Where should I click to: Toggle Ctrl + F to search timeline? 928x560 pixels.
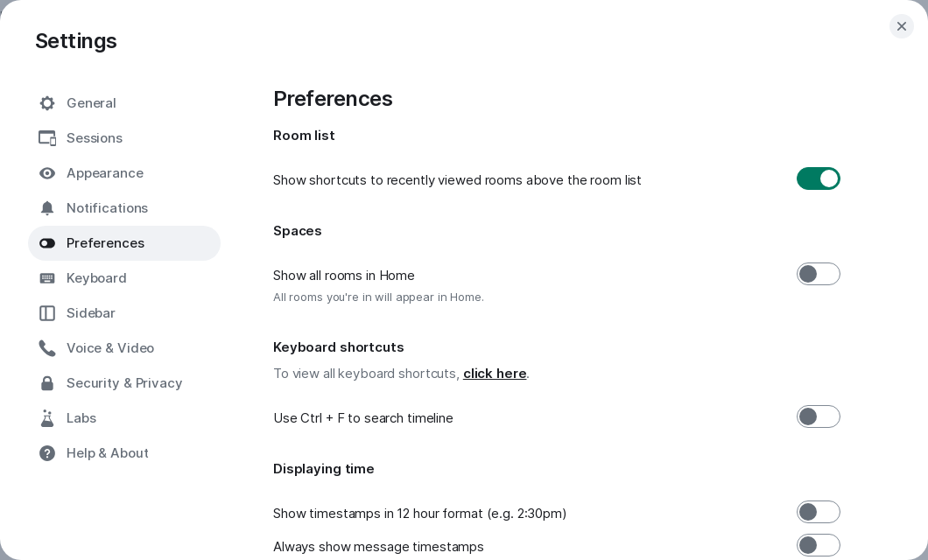tap(818, 416)
